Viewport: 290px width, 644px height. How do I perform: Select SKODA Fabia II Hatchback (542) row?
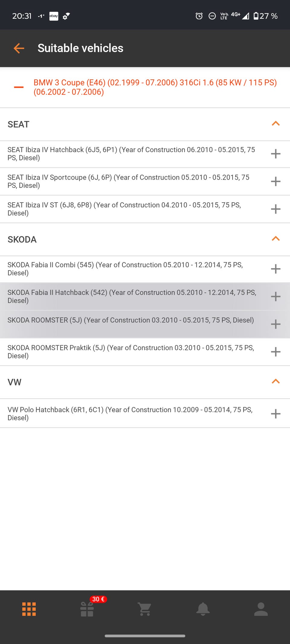(x=132, y=296)
